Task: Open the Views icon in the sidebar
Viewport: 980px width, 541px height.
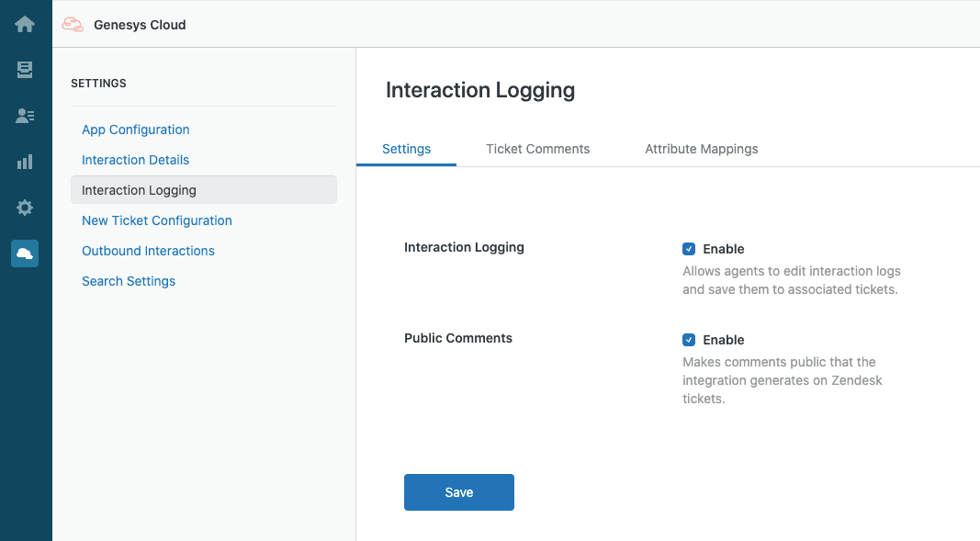Action: click(x=24, y=70)
